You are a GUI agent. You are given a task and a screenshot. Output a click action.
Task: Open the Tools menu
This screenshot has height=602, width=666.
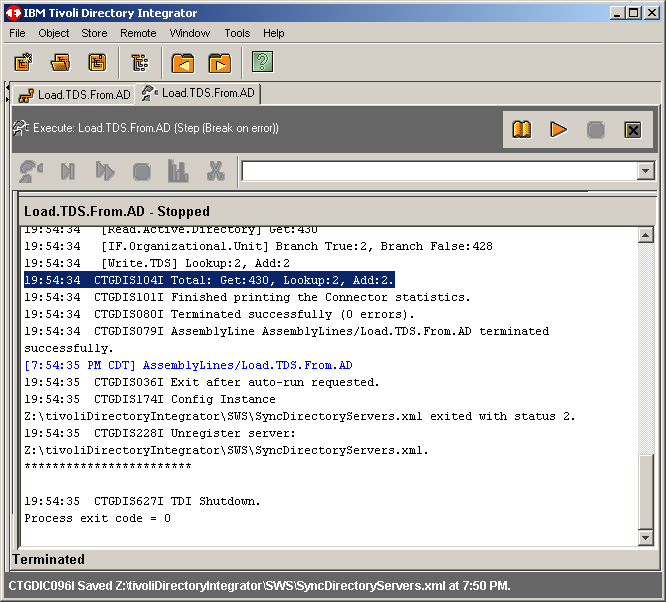point(237,33)
